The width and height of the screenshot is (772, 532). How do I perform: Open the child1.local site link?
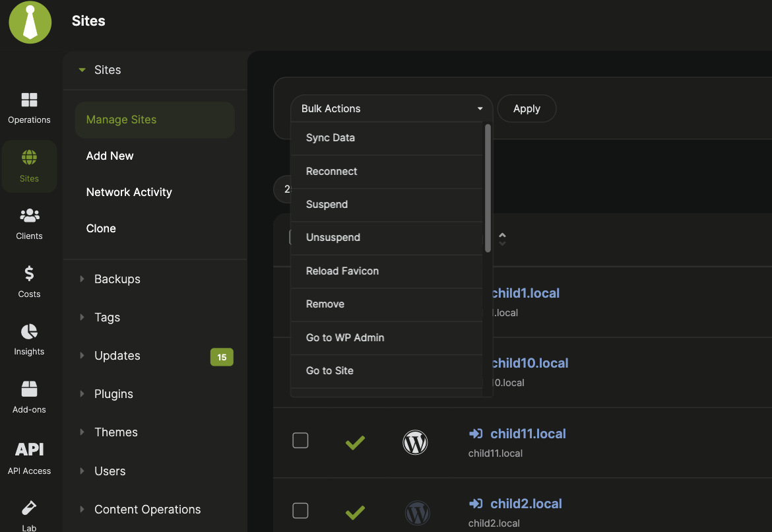tap(526, 293)
